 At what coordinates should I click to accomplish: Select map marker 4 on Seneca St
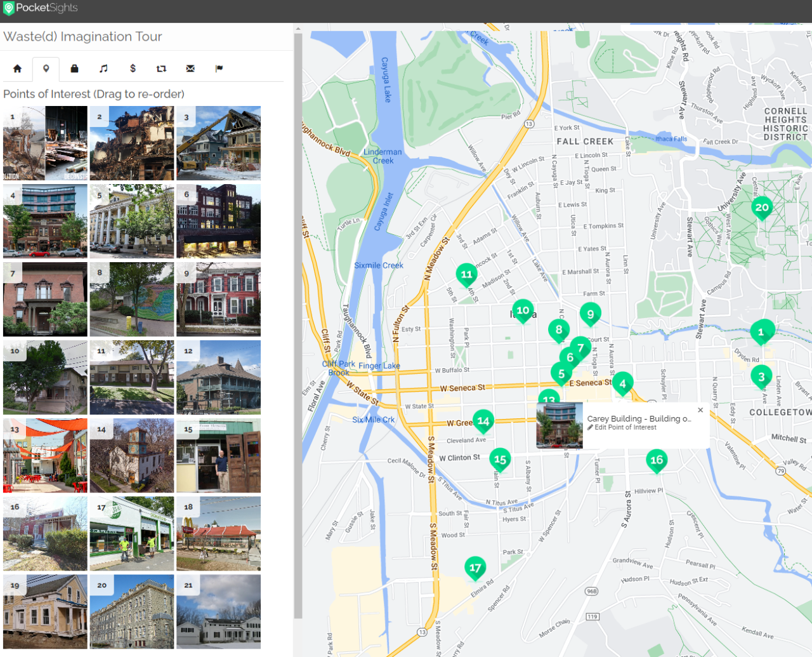pyautogui.click(x=622, y=384)
